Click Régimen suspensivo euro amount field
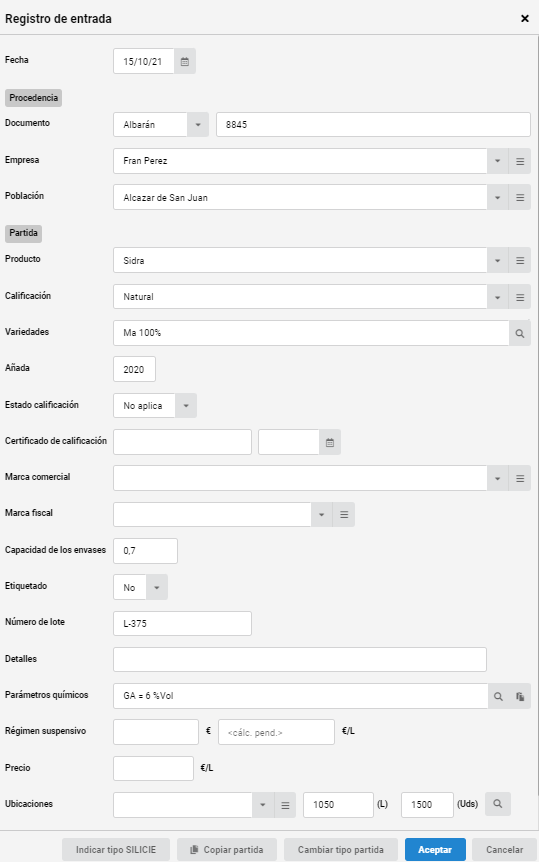The height and width of the screenshot is (862, 539). tap(156, 732)
